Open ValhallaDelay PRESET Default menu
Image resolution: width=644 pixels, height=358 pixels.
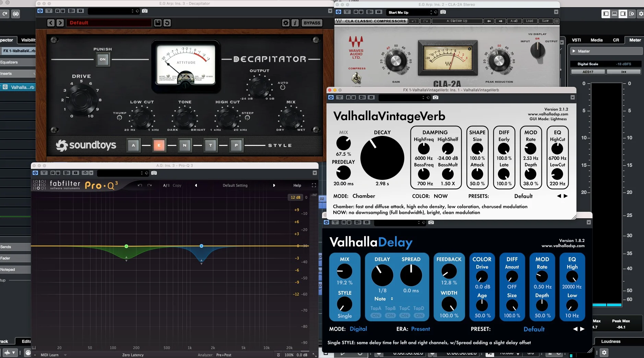(534, 329)
